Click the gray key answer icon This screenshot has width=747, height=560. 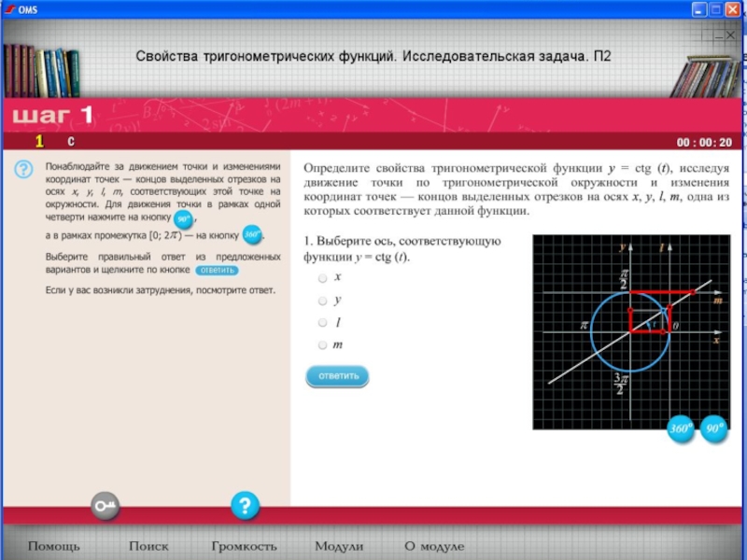click(105, 506)
